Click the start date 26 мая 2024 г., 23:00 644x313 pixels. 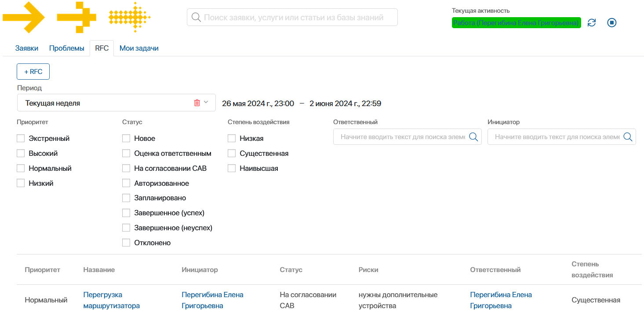point(258,103)
